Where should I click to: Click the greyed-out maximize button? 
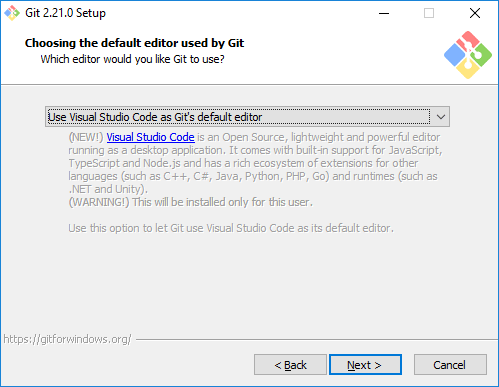[x=429, y=13]
